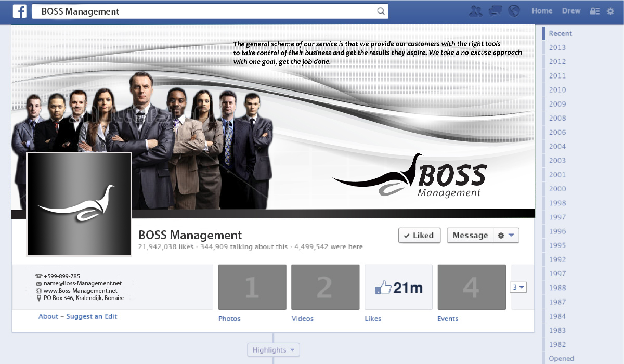Jump to 2011 in the timeline

click(x=557, y=76)
